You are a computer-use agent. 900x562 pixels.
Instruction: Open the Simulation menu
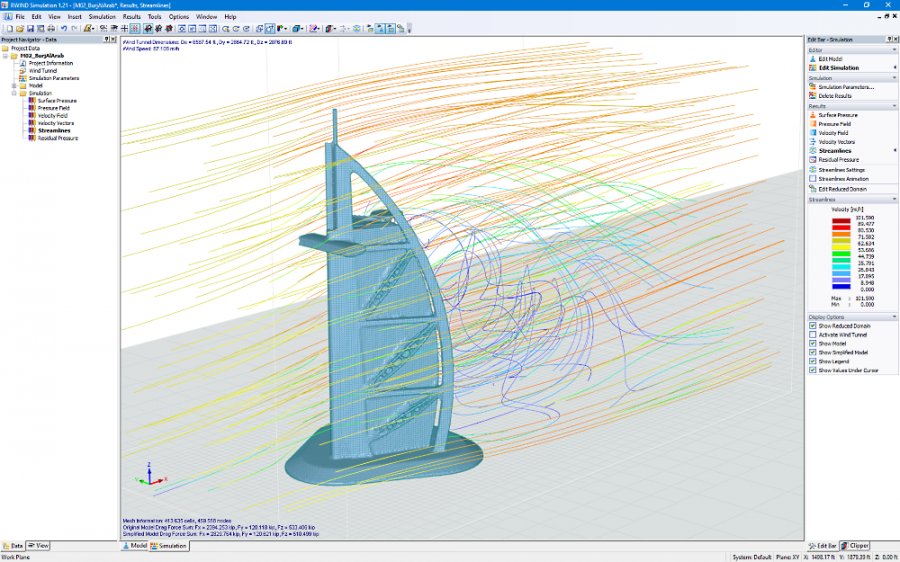point(102,17)
